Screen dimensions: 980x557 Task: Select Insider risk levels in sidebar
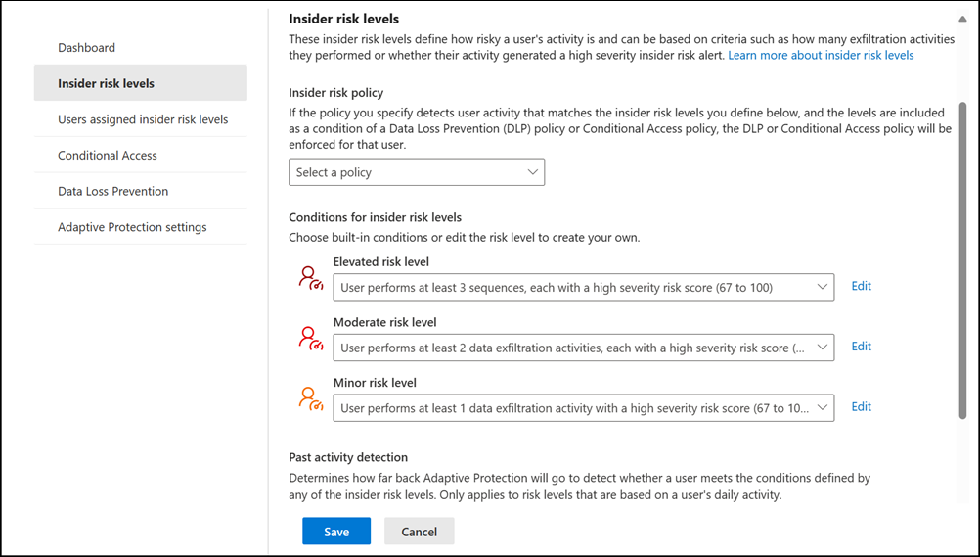click(106, 83)
